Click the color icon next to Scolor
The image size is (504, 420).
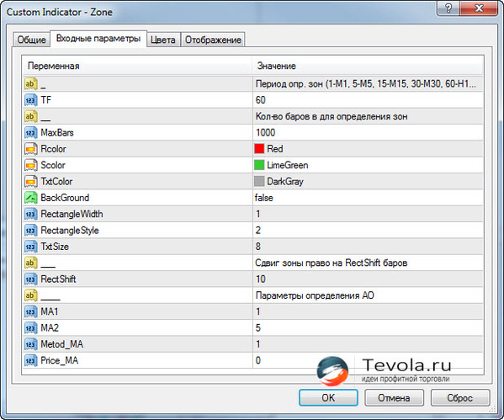(30, 165)
